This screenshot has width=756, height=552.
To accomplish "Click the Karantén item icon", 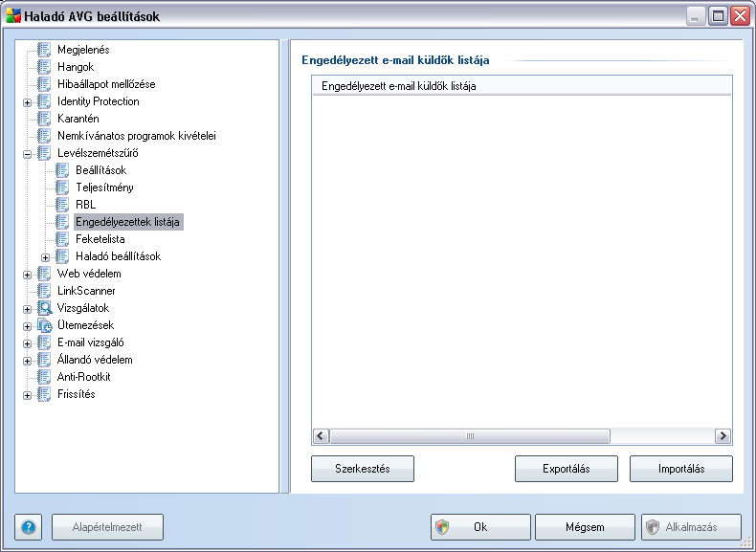I will (44, 119).
